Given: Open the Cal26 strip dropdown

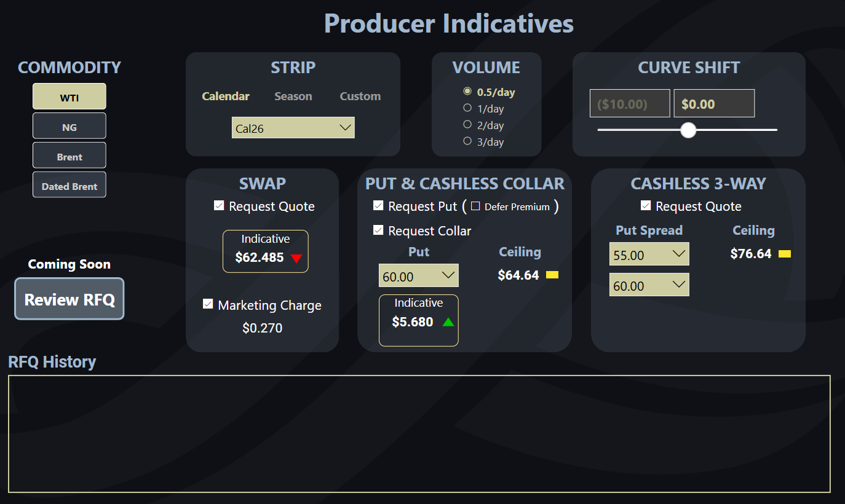Looking at the screenshot, I should [293, 128].
